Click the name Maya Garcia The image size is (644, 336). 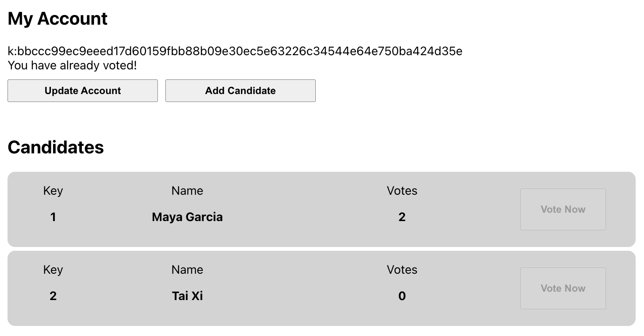click(x=187, y=217)
